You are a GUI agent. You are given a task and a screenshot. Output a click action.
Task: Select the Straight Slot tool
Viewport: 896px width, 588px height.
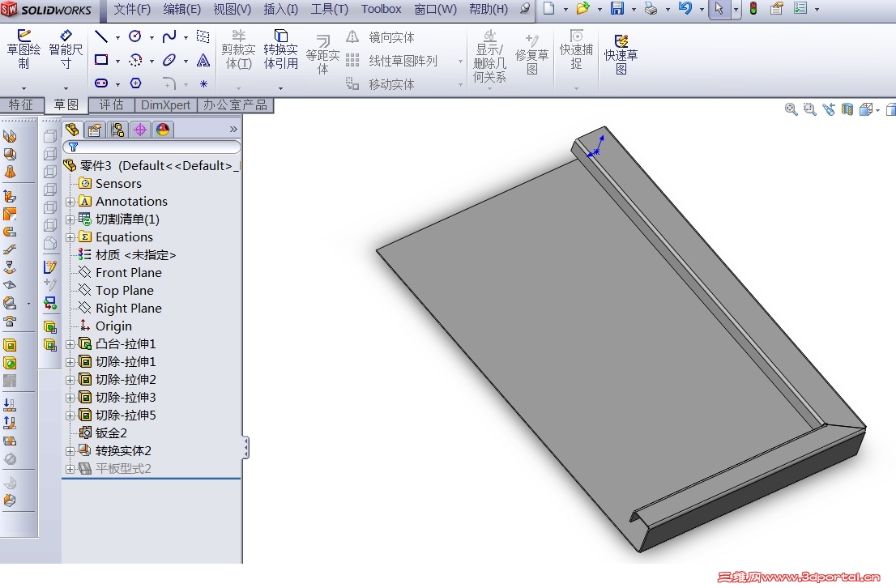point(101,83)
